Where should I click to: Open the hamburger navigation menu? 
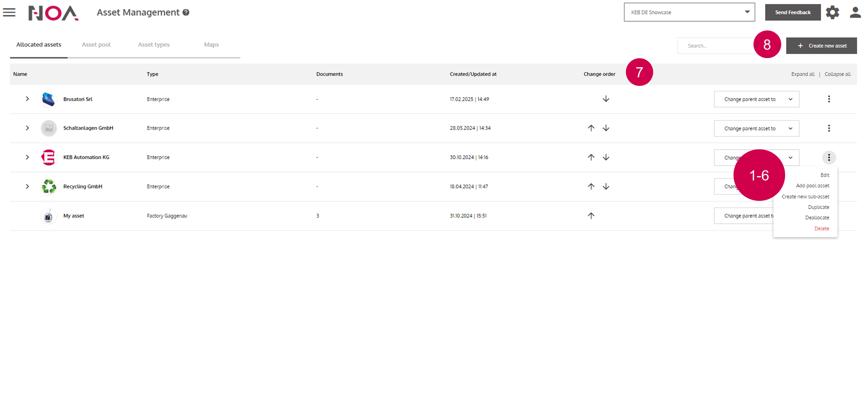[9, 13]
